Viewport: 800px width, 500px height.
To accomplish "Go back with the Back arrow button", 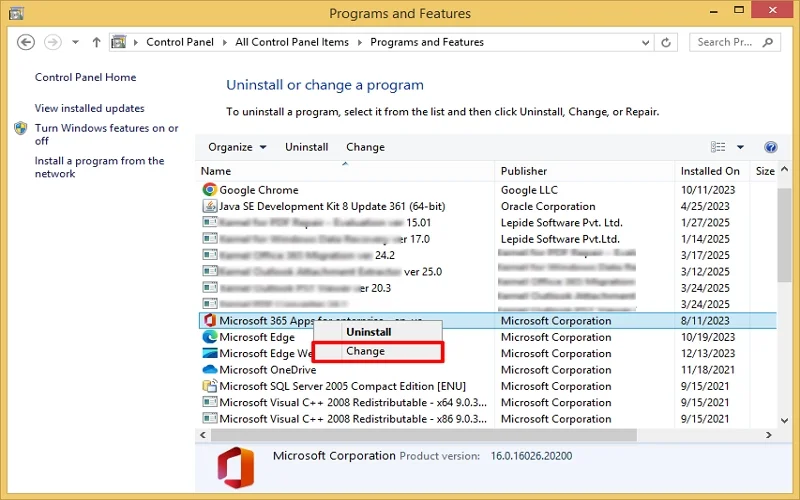I will coord(26,42).
